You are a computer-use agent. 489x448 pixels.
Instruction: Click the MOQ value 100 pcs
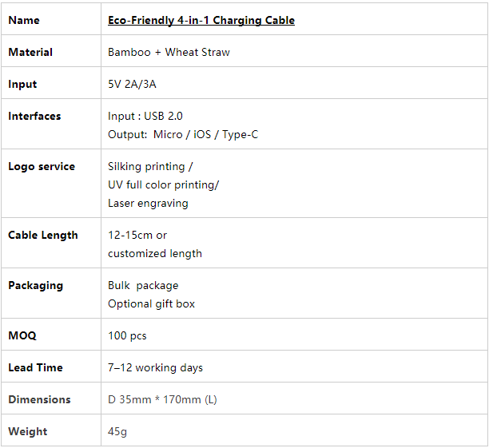coord(127,335)
